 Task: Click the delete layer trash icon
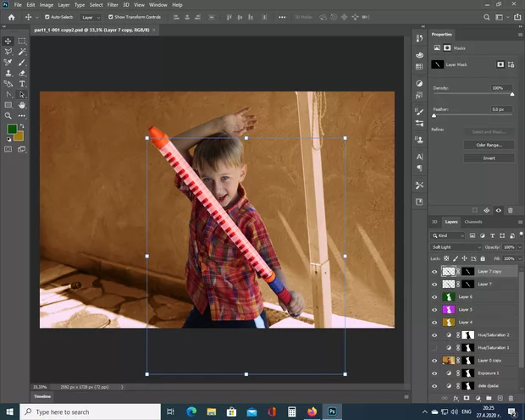point(511,397)
